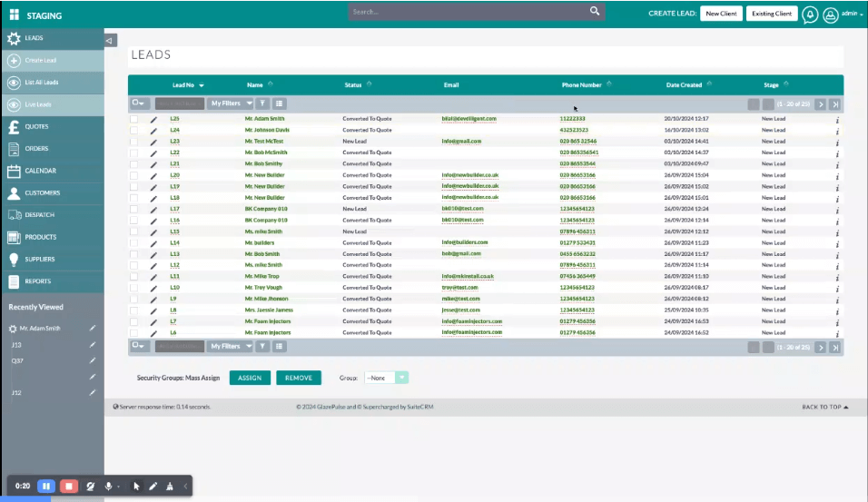Open the admin user menu

(x=851, y=14)
